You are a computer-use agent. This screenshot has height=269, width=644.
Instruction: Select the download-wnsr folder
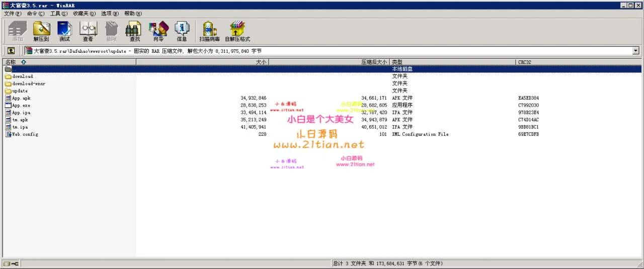[x=29, y=83]
